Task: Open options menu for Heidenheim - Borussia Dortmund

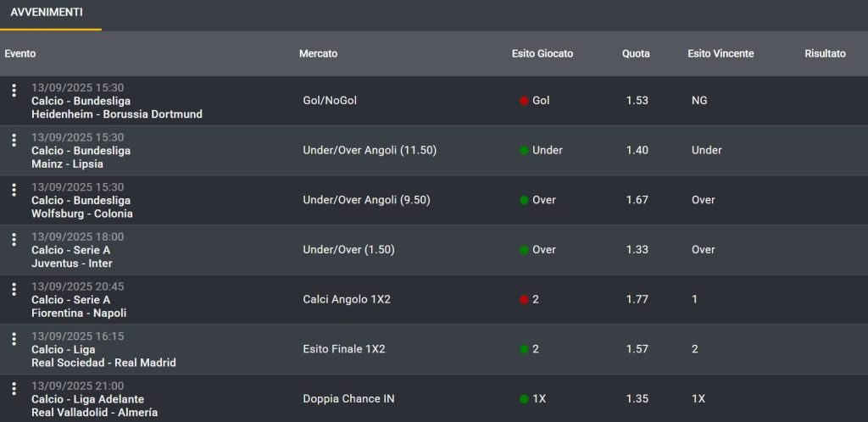Action: 14,91
